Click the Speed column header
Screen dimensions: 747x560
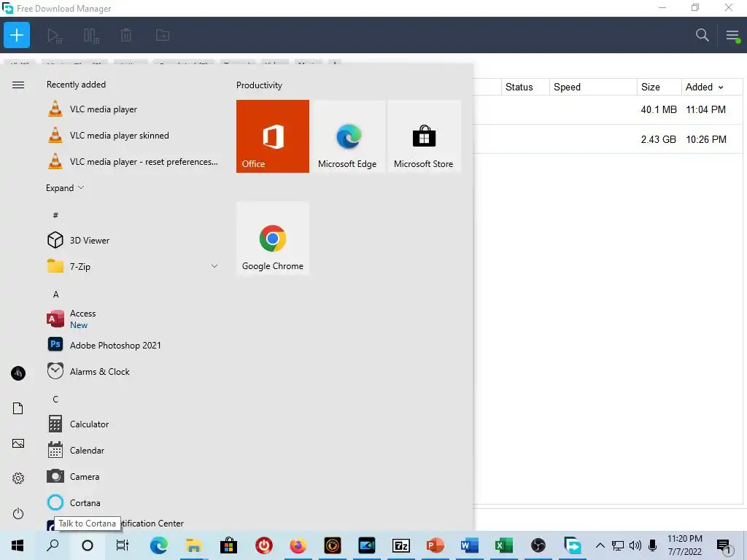tap(593, 87)
